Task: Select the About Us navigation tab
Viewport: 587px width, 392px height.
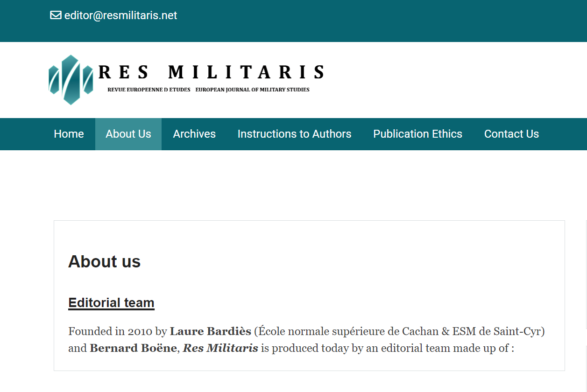Action: click(x=128, y=134)
